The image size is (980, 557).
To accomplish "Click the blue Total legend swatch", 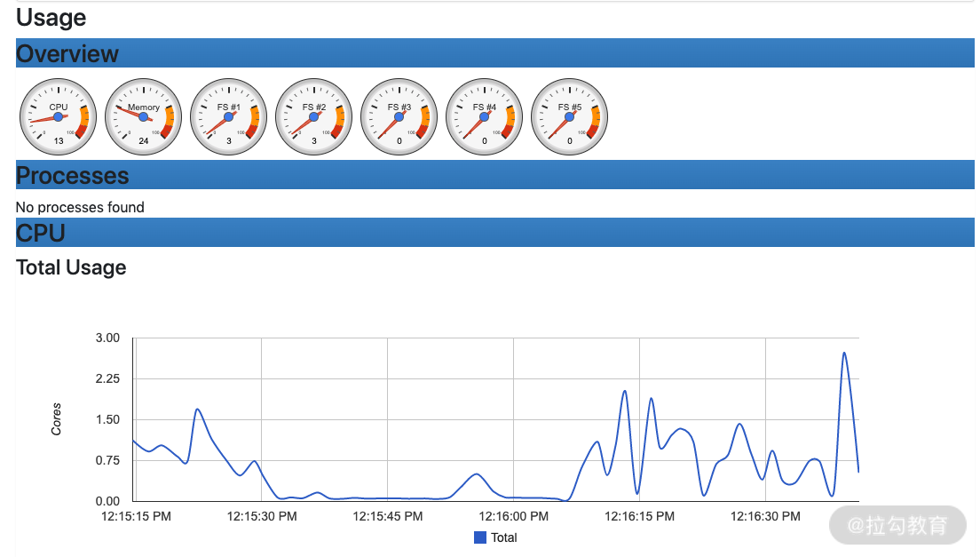I will click(480, 537).
